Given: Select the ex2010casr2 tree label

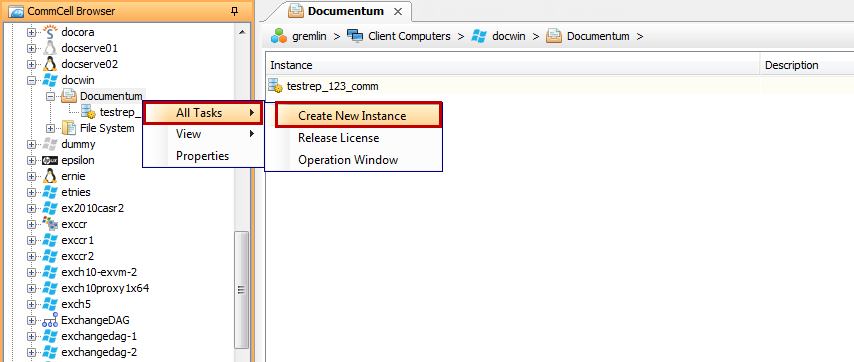Looking at the screenshot, I should coord(93,208).
